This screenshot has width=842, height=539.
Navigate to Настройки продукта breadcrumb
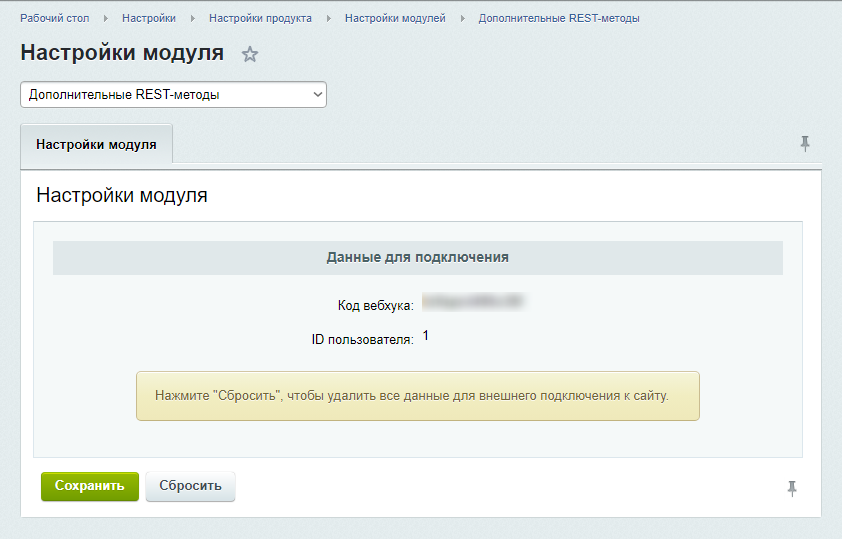pos(260,18)
